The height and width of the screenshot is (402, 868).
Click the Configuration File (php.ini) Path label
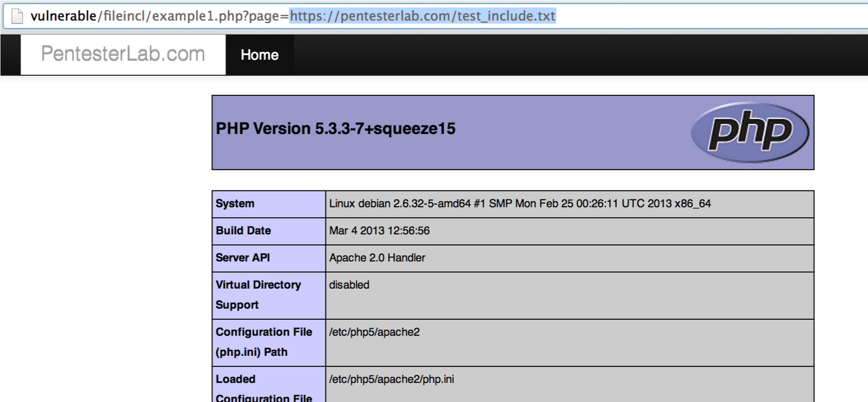point(264,342)
